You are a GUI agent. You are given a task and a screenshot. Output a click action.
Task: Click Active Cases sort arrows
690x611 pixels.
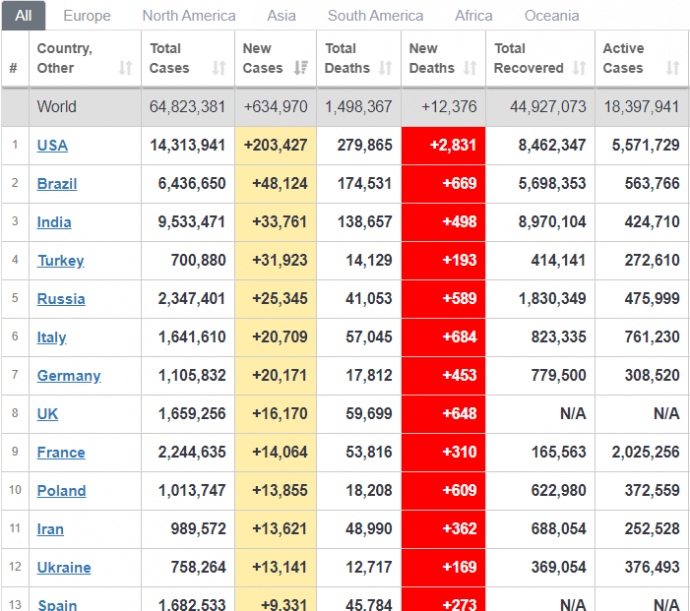[x=672, y=68]
